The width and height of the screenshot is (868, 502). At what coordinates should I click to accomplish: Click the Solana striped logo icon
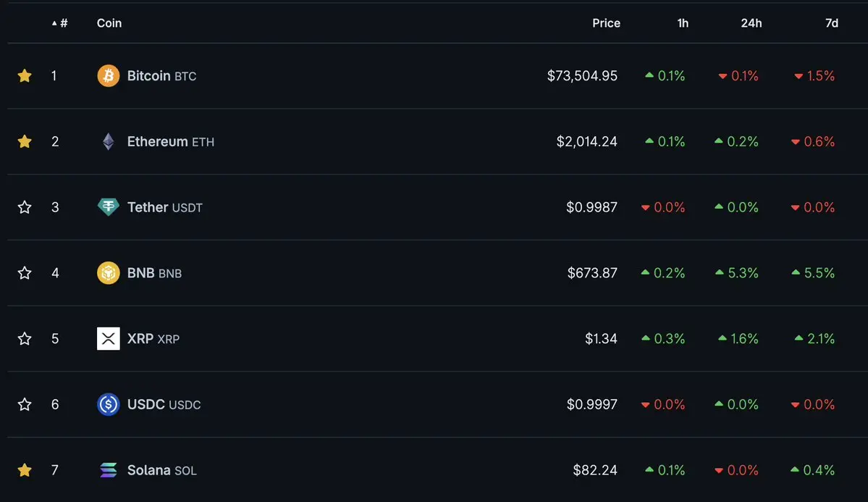click(x=109, y=470)
